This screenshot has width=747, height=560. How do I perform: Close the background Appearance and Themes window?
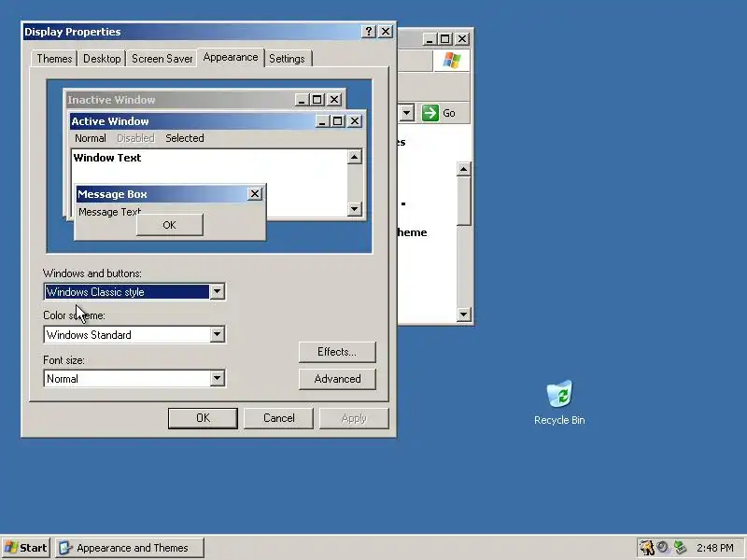pyautogui.click(x=461, y=38)
